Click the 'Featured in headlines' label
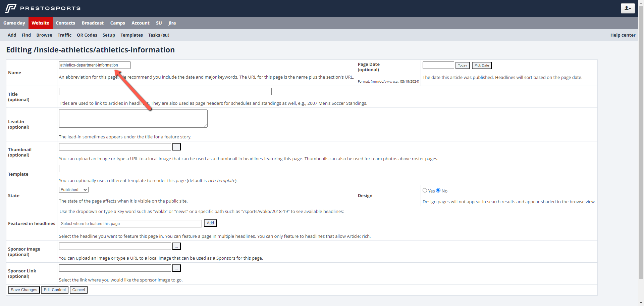Screen dimensions: 644x306 pyautogui.click(x=32, y=224)
